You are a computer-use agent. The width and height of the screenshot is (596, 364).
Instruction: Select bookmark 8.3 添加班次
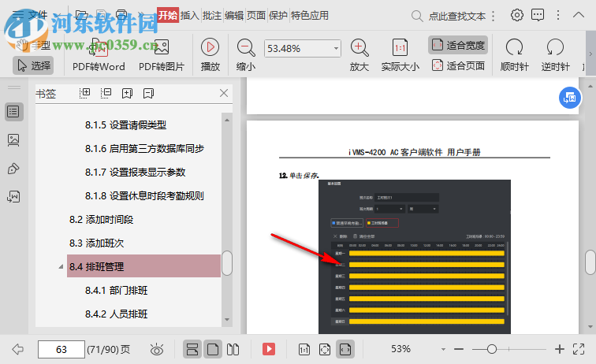pos(96,243)
